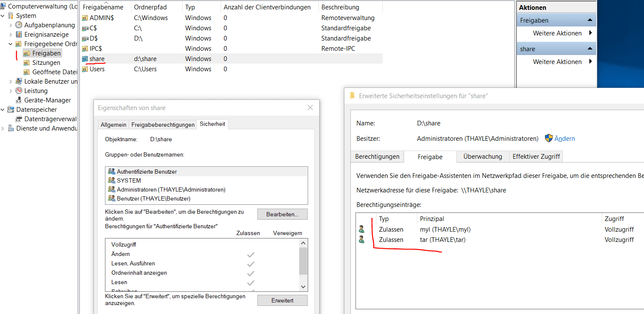The height and width of the screenshot is (314, 644).
Task: Click the Geräte-Manager icon
Action: point(19,100)
